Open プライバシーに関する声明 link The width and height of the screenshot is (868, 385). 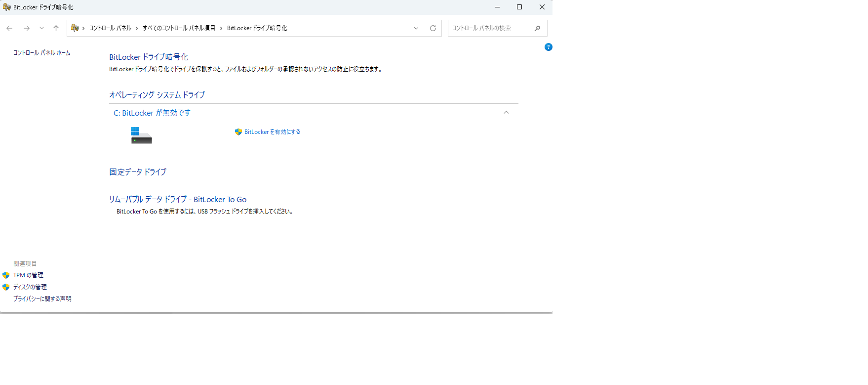(42, 299)
